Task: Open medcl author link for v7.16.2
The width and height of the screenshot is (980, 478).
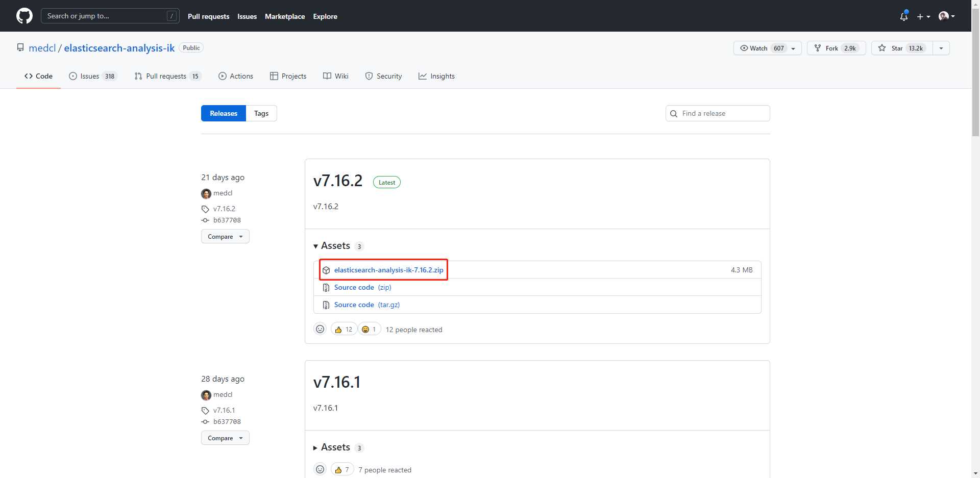Action: tap(223, 193)
